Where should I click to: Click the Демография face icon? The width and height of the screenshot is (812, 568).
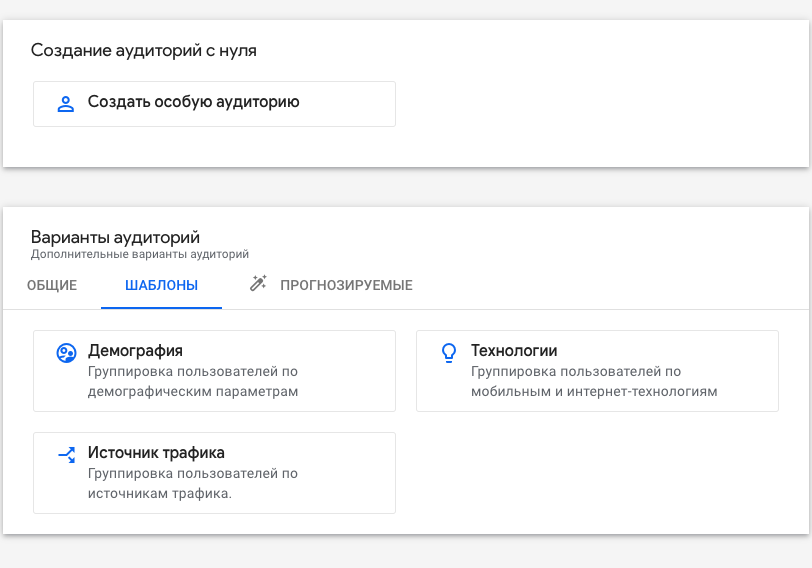(x=66, y=353)
